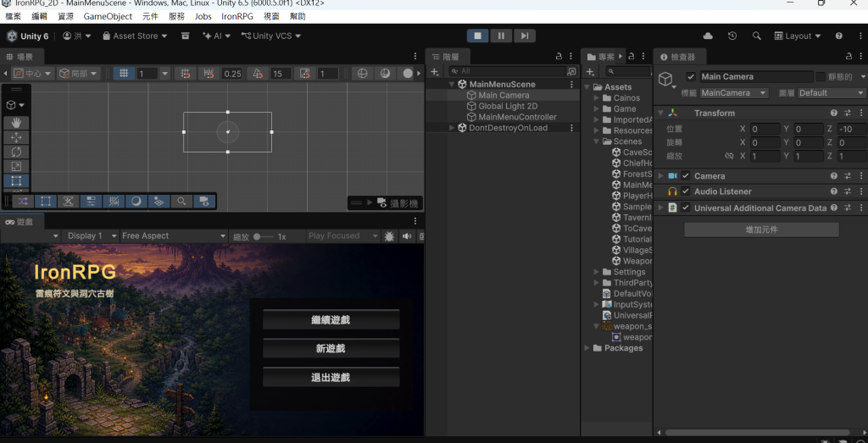
Task: Collapse the Transform component
Action: [x=660, y=113]
